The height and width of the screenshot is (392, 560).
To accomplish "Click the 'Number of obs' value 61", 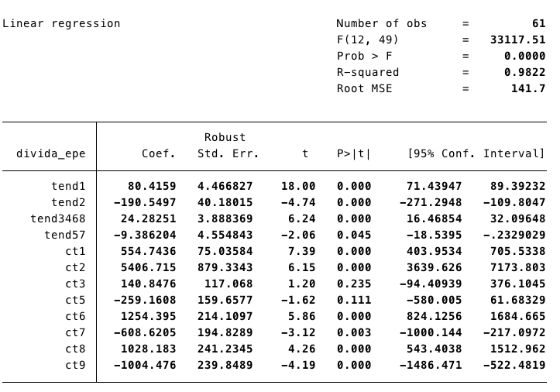I will [538, 23].
